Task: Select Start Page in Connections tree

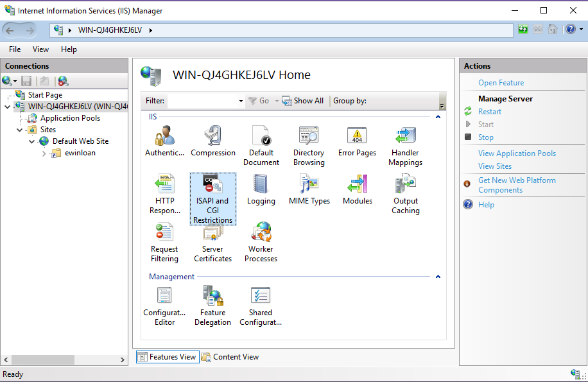Action: coord(45,95)
